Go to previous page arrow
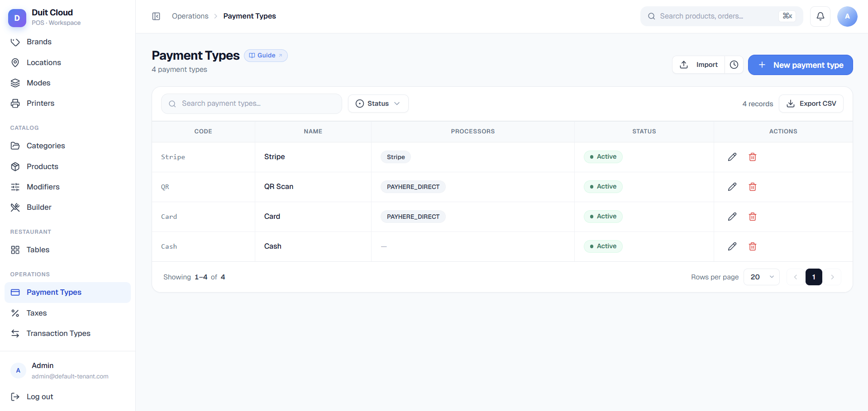The width and height of the screenshot is (868, 411). point(795,277)
